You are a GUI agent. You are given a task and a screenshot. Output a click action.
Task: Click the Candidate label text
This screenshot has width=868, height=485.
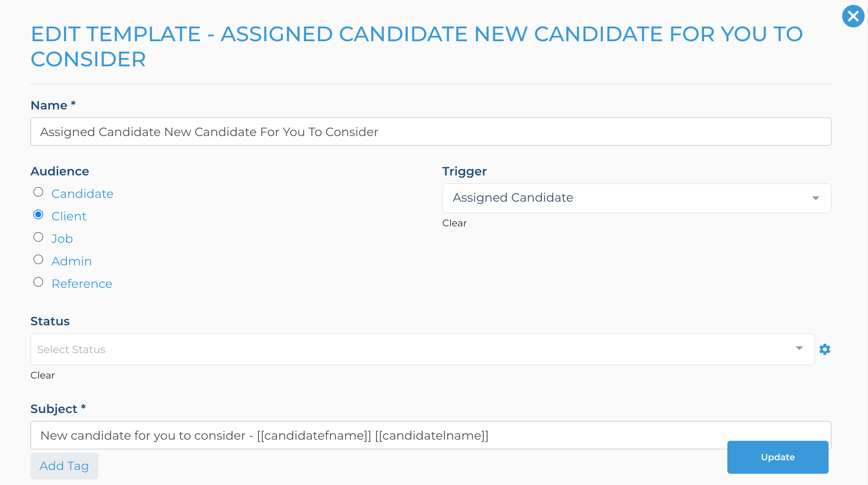pyautogui.click(x=82, y=194)
